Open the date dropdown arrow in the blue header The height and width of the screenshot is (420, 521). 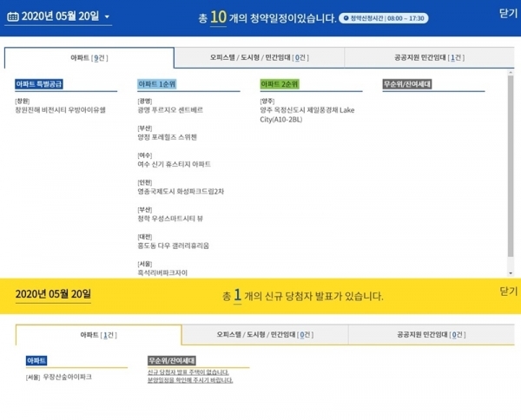(107, 16)
